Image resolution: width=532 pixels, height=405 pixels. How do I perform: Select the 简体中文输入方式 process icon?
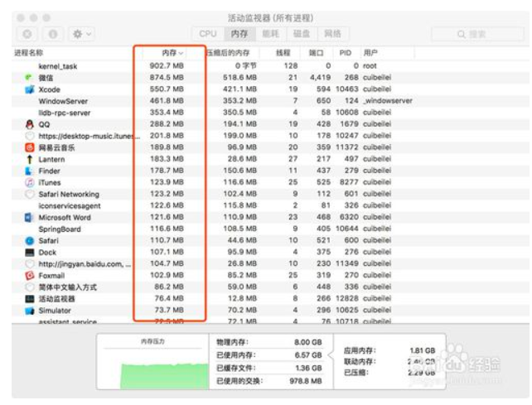click(30, 287)
